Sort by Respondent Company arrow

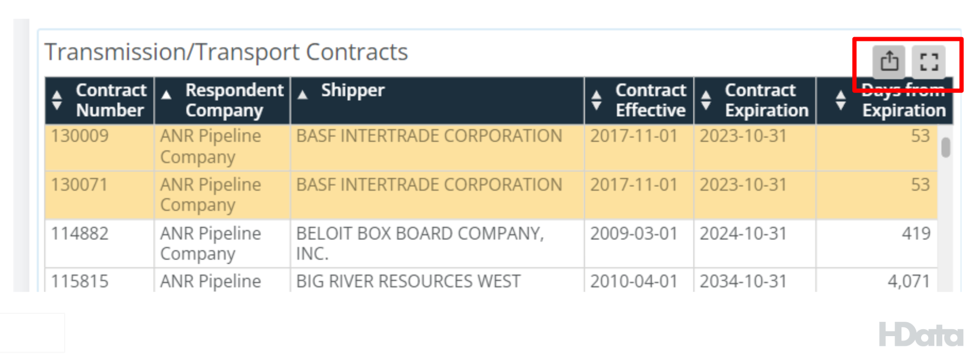click(167, 95)
